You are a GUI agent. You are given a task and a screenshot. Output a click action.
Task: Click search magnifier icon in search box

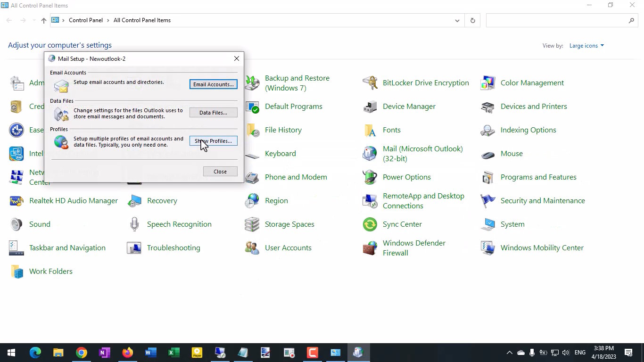click(x=632, y=21)
